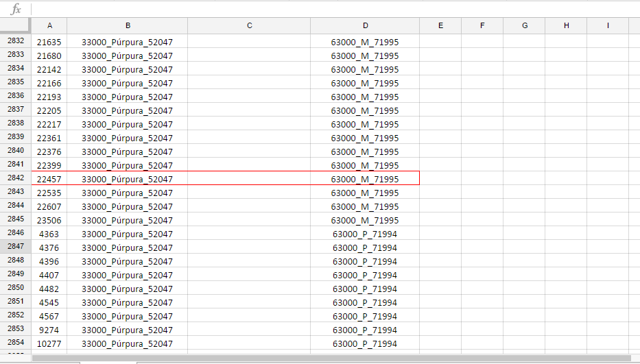The image size is (640, 364).
Task: Select column B header
Action: tap(128, 25)
